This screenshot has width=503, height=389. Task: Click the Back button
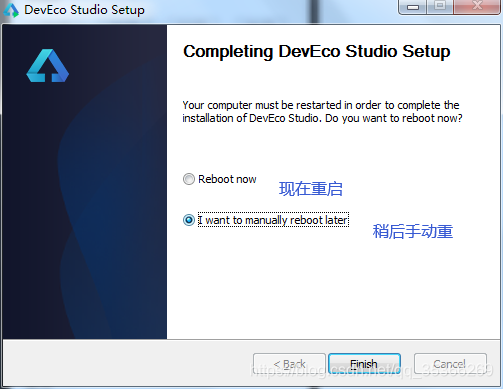289,364
